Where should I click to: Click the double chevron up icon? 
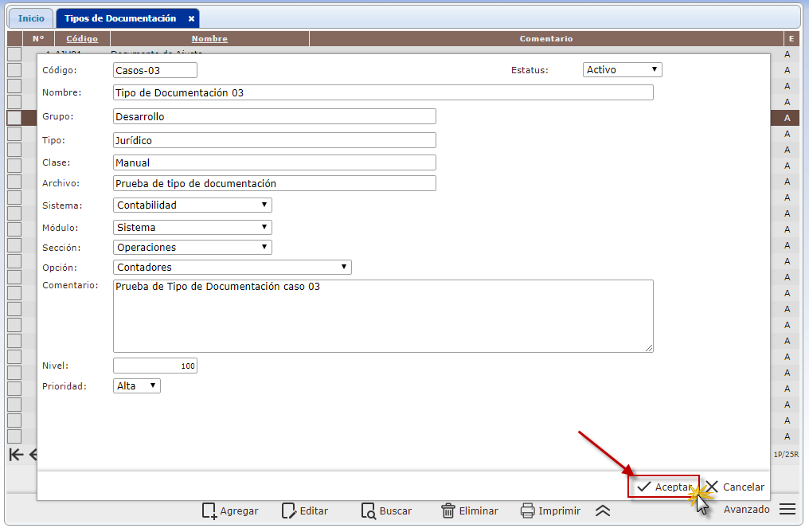coord(603,510)
